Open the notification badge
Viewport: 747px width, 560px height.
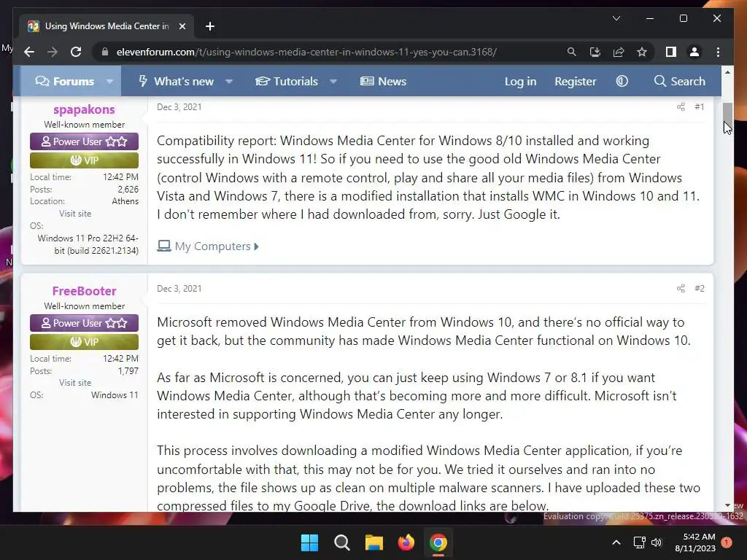[x=727, y=542]
